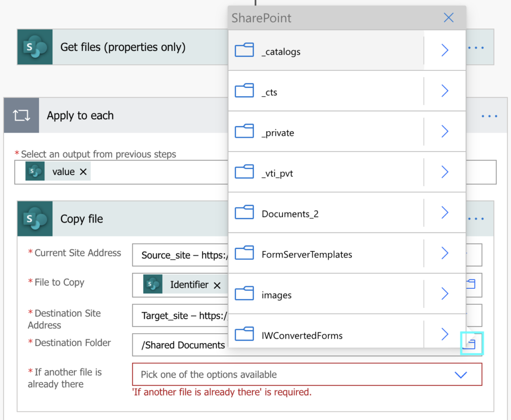511x420 pixels.
Task: Select the Documents_2 folder name
Action: 290,214
